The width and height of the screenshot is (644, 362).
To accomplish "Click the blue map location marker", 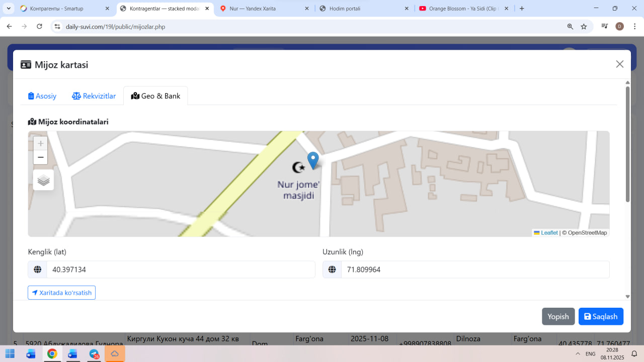I will click(x=313, y=160).
